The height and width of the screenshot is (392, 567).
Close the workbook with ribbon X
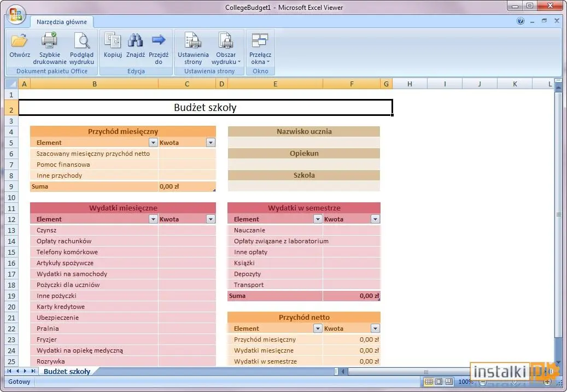pos(557,21)
